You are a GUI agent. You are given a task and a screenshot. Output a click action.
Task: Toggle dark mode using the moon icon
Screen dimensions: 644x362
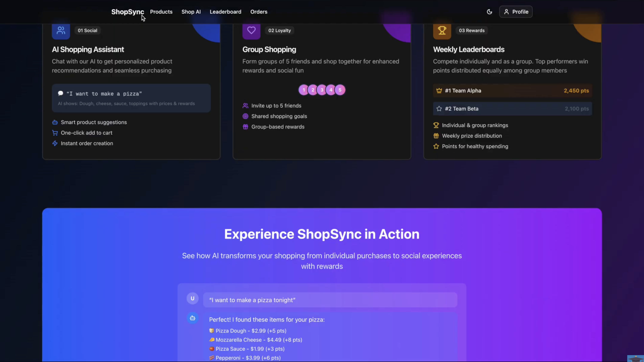(490, 12)
